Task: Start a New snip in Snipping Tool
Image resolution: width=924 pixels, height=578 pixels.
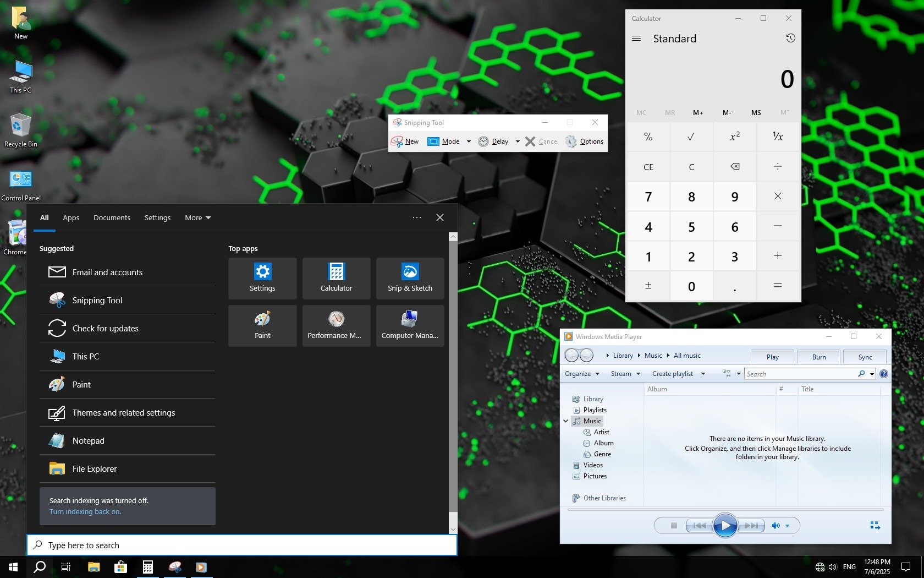Action: (x=405, y=141)
